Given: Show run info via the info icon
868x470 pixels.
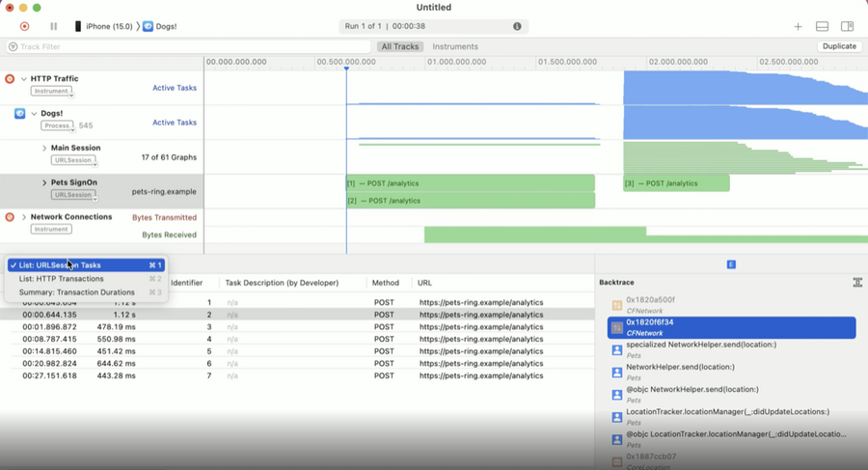Looking at the screenshot, I should point(517,26).
